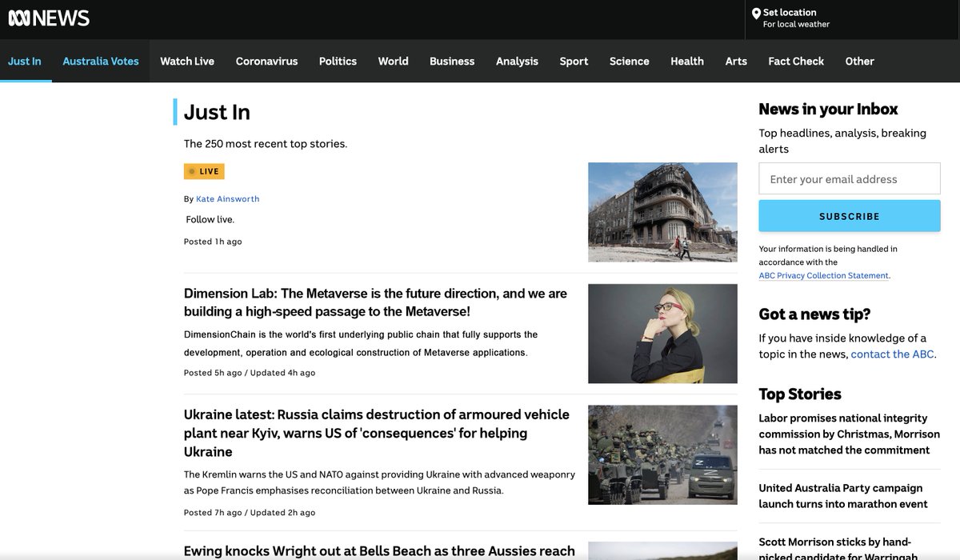Viewport: 960px width, 560px height.
Task: Go to Watch Live
Action: tap(187, 61)
